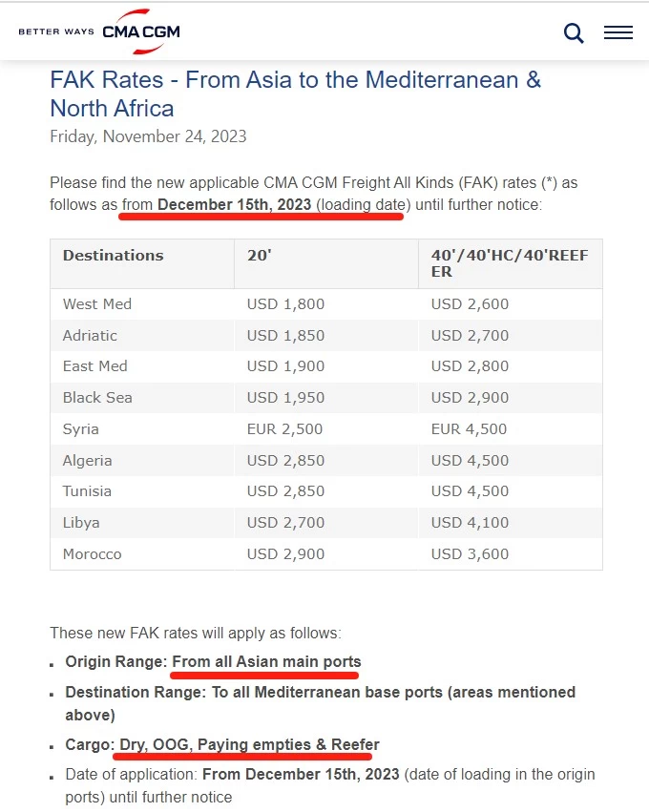Viewport: 649px width, 812px height.
Task: Click Morocco's USD 3,600 rate
Action: 470,554
